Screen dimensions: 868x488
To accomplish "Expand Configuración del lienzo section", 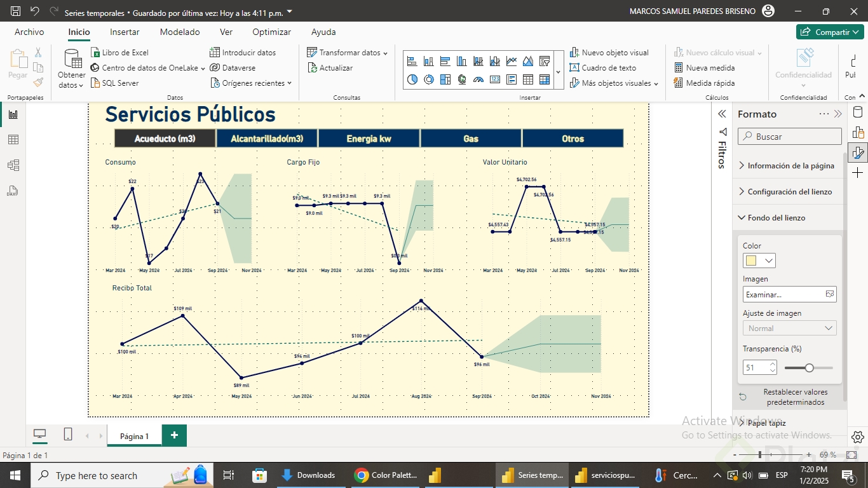I will pyautogui.click(x=788, y=191).
